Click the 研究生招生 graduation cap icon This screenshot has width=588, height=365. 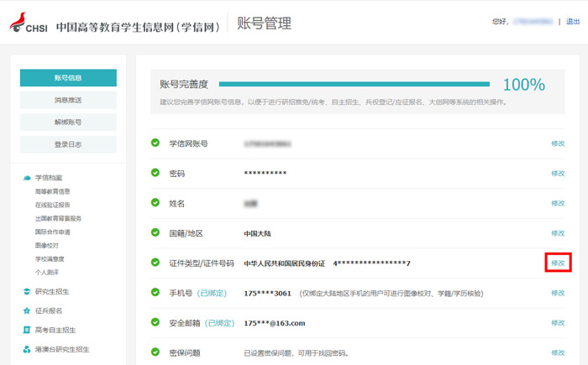pyautogui.click(x=27, y=291)
